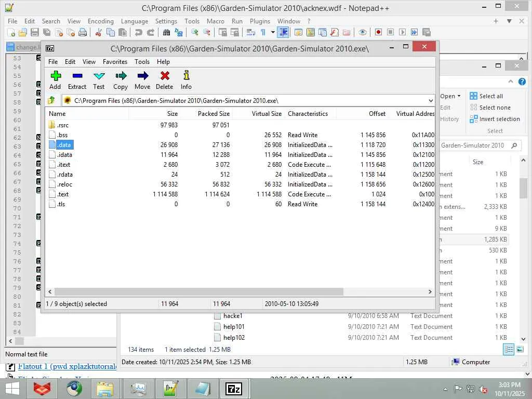Click the Copy arrow button in 7-Zip
The height and width of the screenshot is (399, 532).
click(x=121, y=80)
